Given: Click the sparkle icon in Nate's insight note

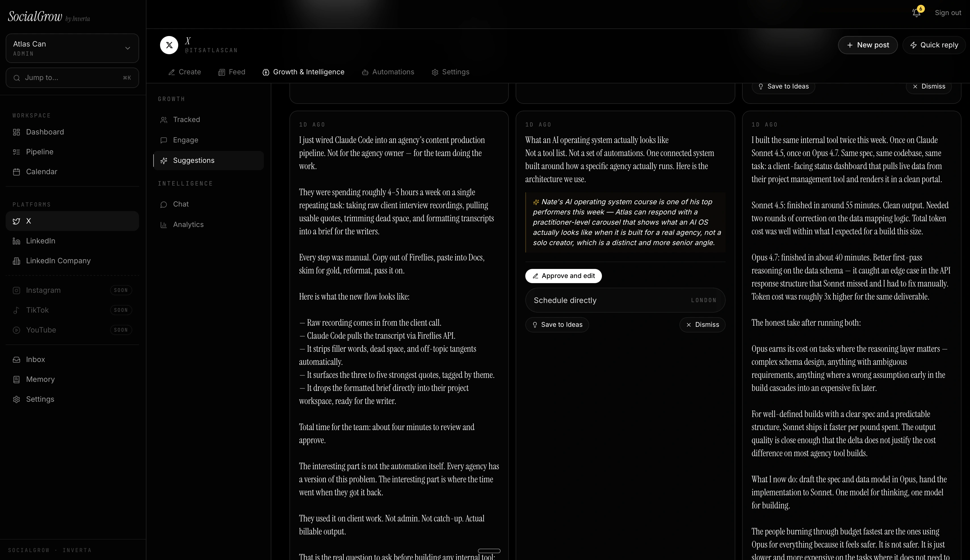Looking at the screenshot, I should click(536, 202).
